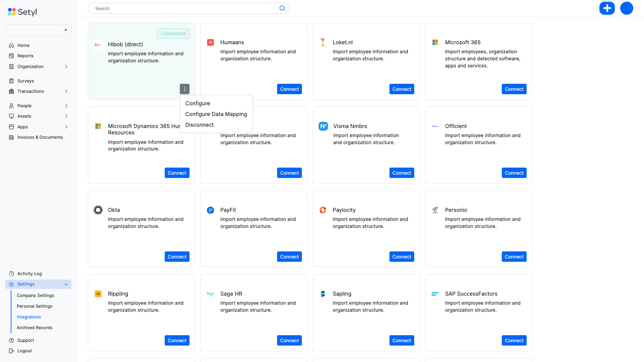The image size is (644, 362).
Task: Click the user avatar circle
Action: pyautogui.click(x=626, y=8)
